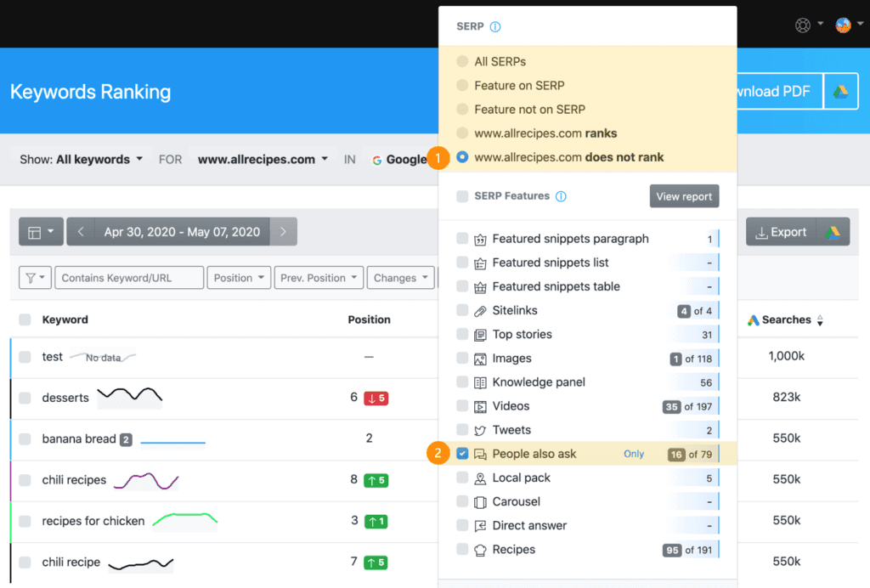The image size is (870, 588).
Task: Open the Changes filter dropdown
Action: click(400, 278)
